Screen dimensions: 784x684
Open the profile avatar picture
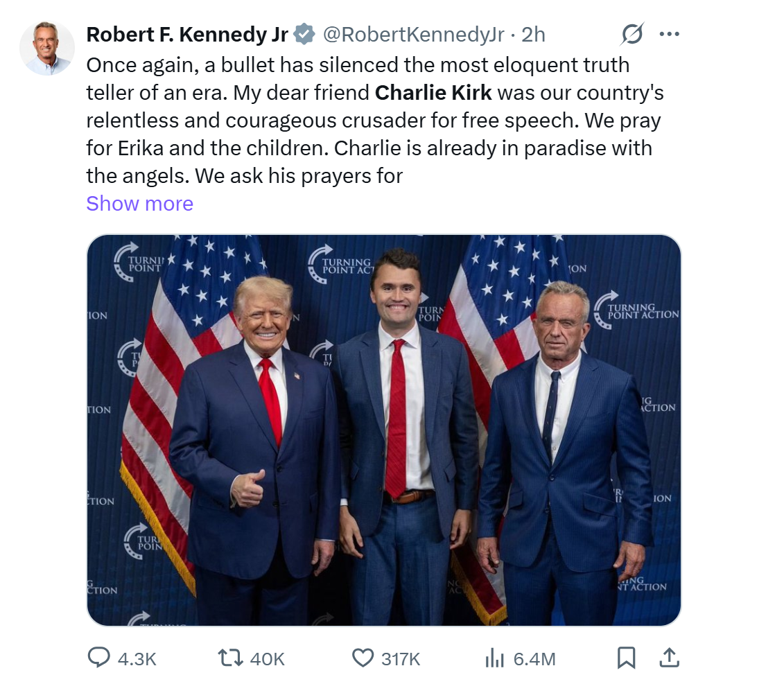pos(47,48)
